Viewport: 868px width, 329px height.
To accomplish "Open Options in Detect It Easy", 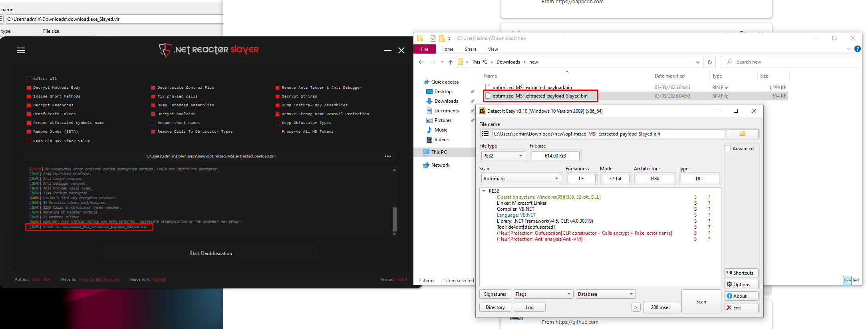I will click(741, 285).
